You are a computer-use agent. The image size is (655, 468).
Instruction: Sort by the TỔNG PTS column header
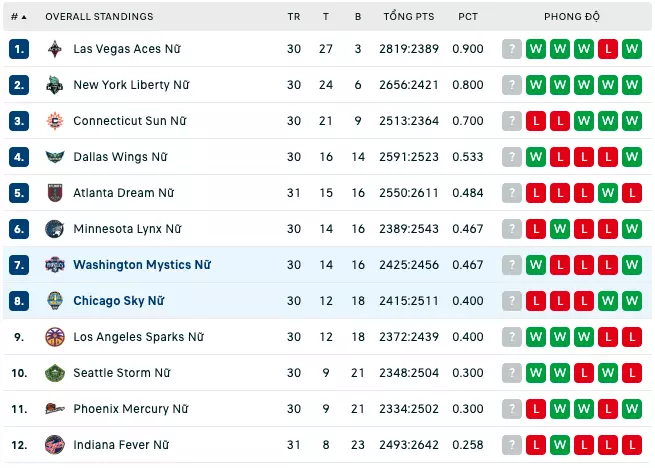[x=409, y=16]
